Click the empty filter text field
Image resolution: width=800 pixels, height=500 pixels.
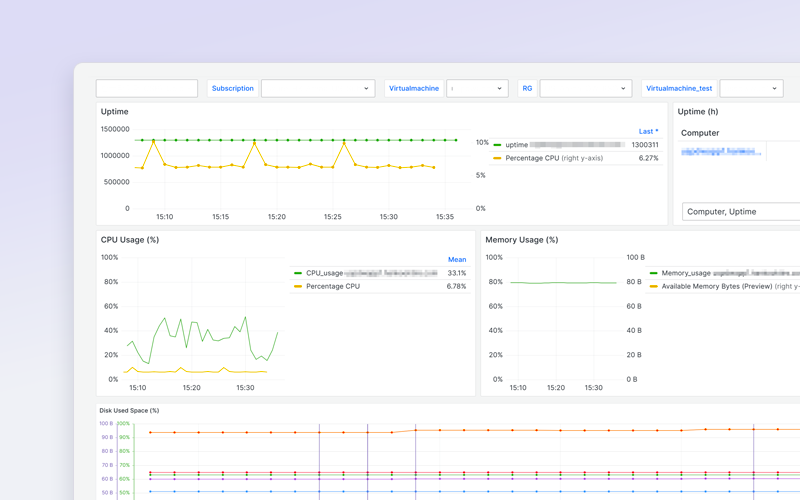pyautogui.click(x=146, y=88)
